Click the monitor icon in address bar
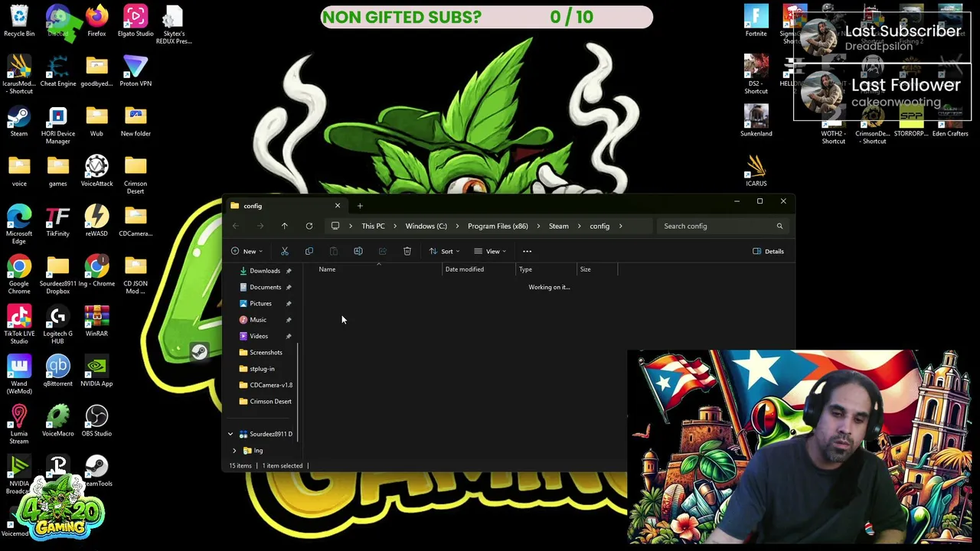Image resolution: width=980 pixels, height=551 pixels. click(335, 226)
